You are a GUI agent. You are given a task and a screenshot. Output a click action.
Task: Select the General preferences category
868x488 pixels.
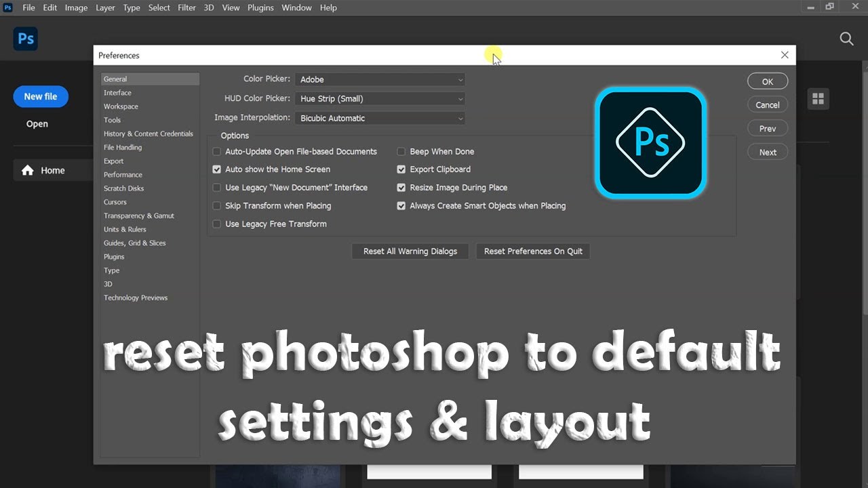tap(150, 79)
